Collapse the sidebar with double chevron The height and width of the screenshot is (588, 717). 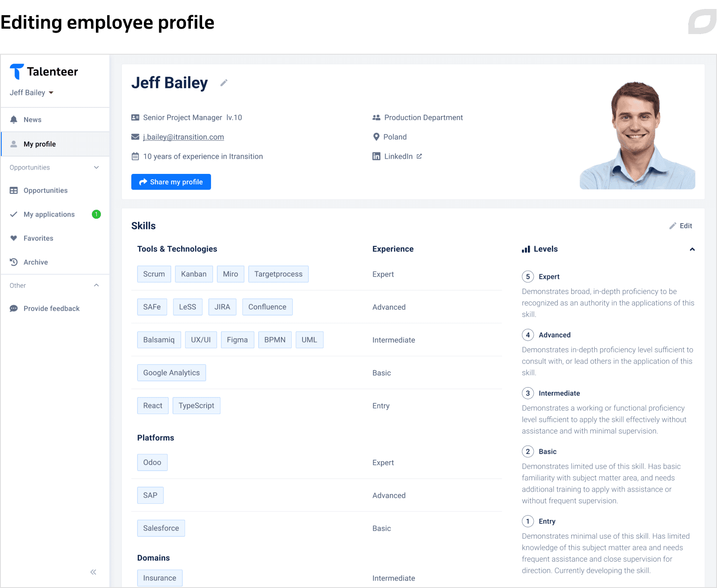pyautogui.click(x=93, y=572)
